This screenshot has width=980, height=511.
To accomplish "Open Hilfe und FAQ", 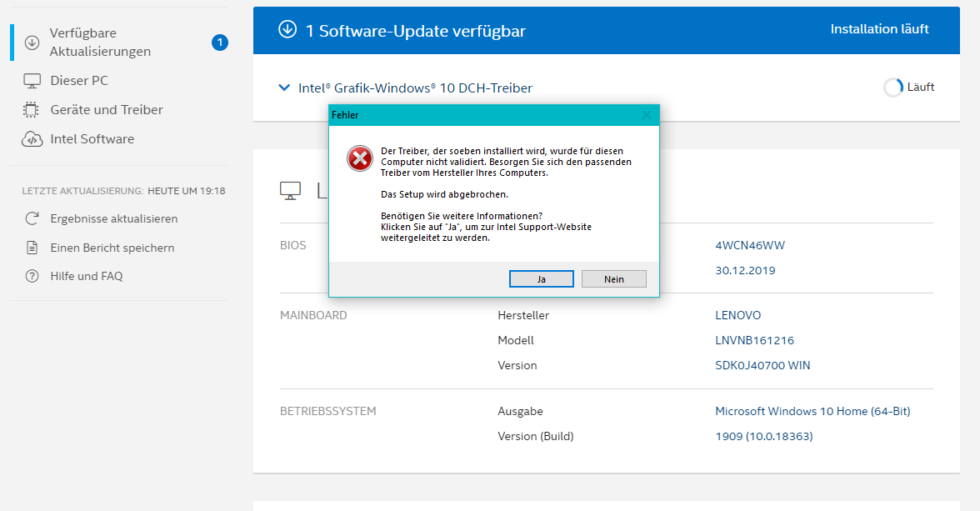I will pos(87,276).
